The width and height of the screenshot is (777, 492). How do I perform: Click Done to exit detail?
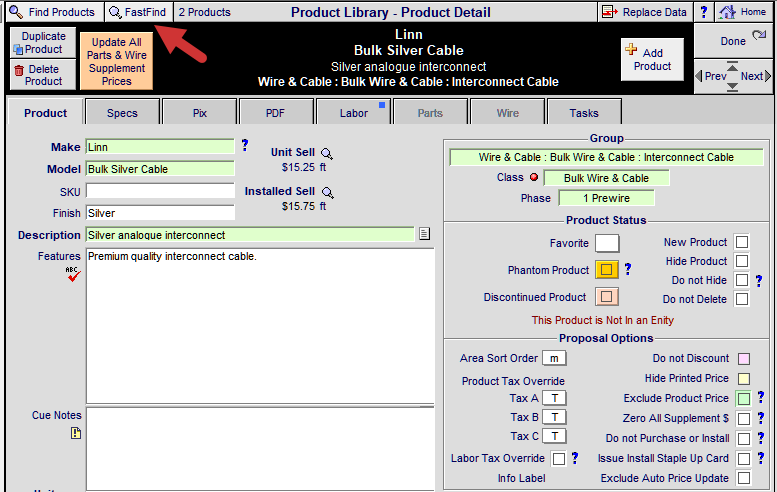[x=733, y=41]
